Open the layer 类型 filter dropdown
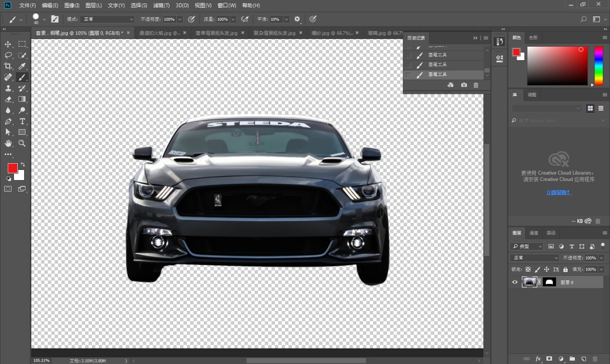610x364 pixels. [x=527, y=247]
